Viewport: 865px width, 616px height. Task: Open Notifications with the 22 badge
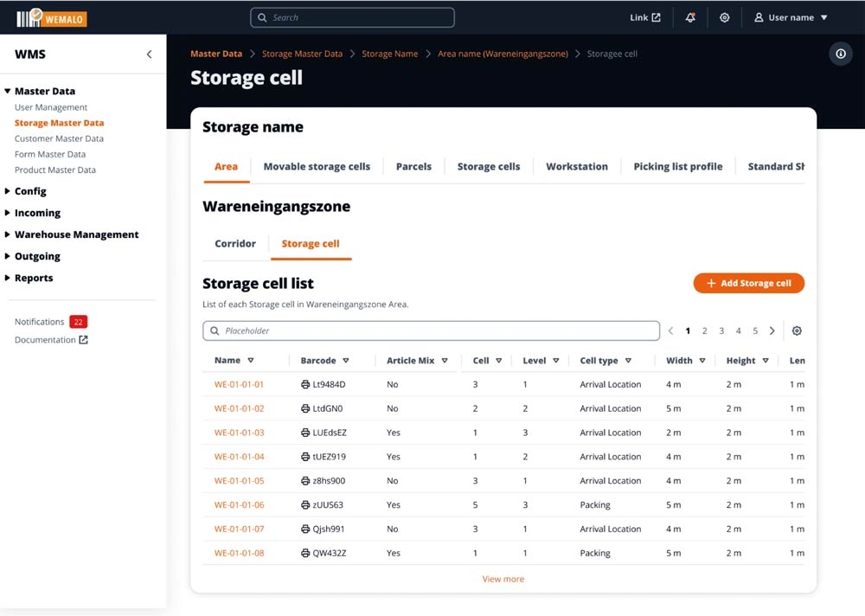(x=51, y=322)
